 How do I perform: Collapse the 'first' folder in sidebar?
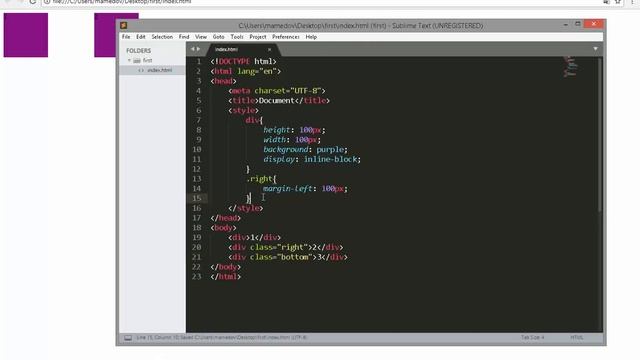[x=129, y=60]
